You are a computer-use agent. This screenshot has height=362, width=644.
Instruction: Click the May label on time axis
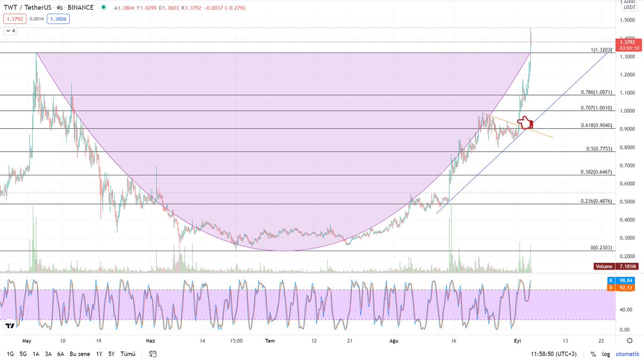tap(27, 341)
